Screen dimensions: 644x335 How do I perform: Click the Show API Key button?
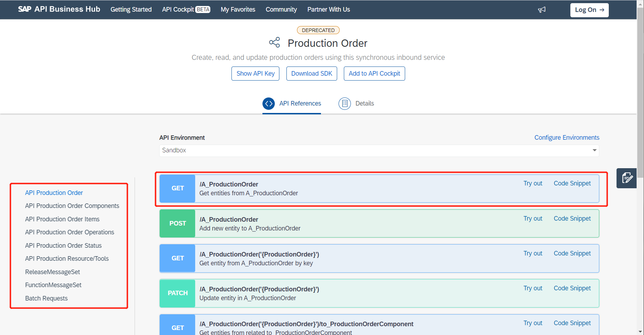(x=255, y=74)
